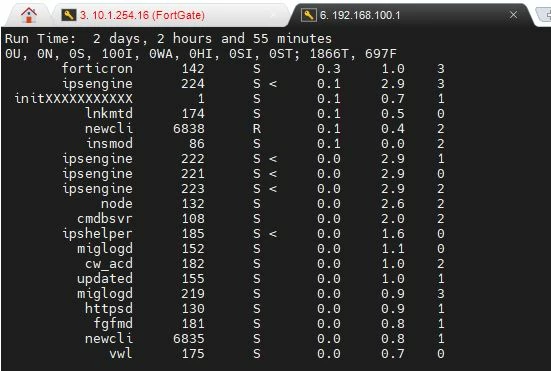Click the R state of newcli 6838
The height and width of the screenshot is (371, 551).
pyautogui.click(x=257, y=129)
